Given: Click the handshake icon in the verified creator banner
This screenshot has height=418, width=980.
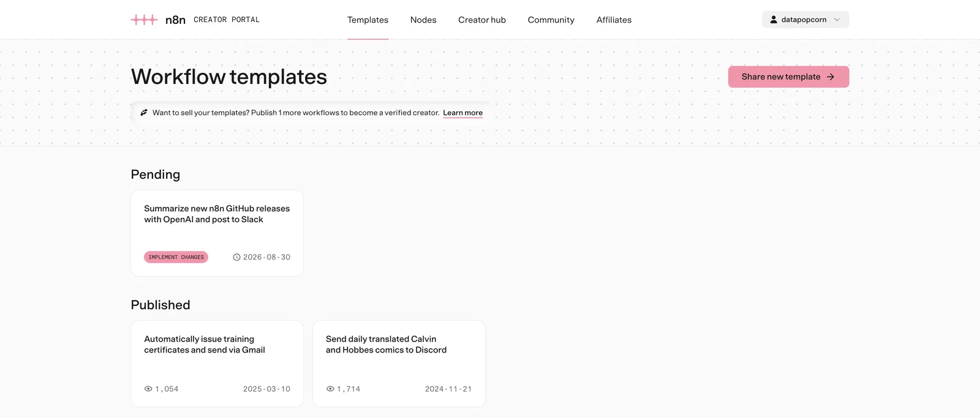Looking at the screenshot, I should click(x=144, y=113).
